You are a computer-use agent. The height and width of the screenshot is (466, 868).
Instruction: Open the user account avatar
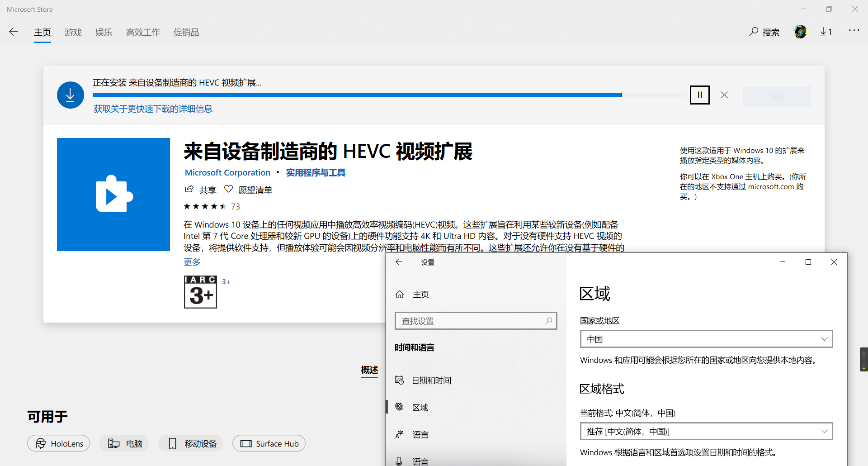tap(800, 32)
